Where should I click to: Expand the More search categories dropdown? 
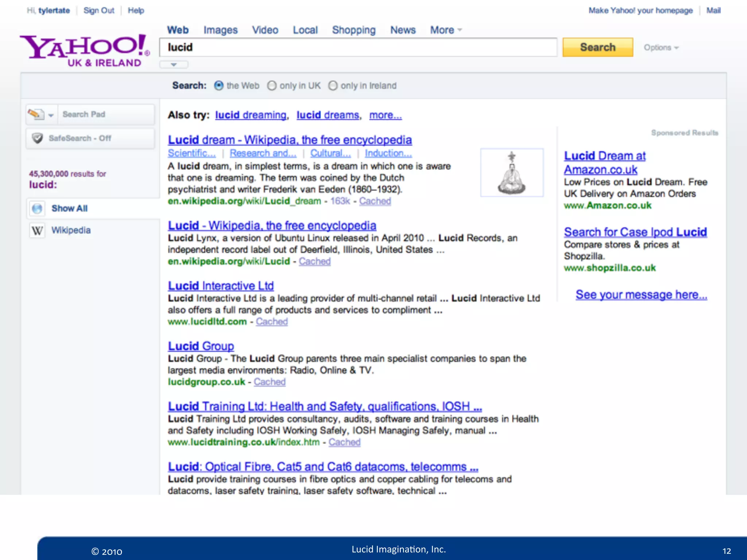(446, 30)
